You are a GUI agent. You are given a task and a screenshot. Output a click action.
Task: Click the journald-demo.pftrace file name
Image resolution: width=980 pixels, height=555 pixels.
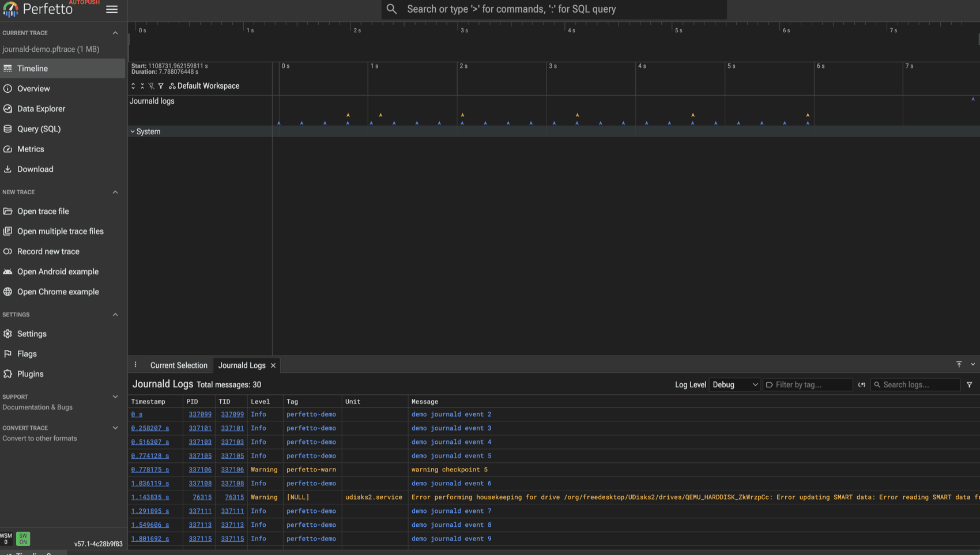[x=51, y=50]
